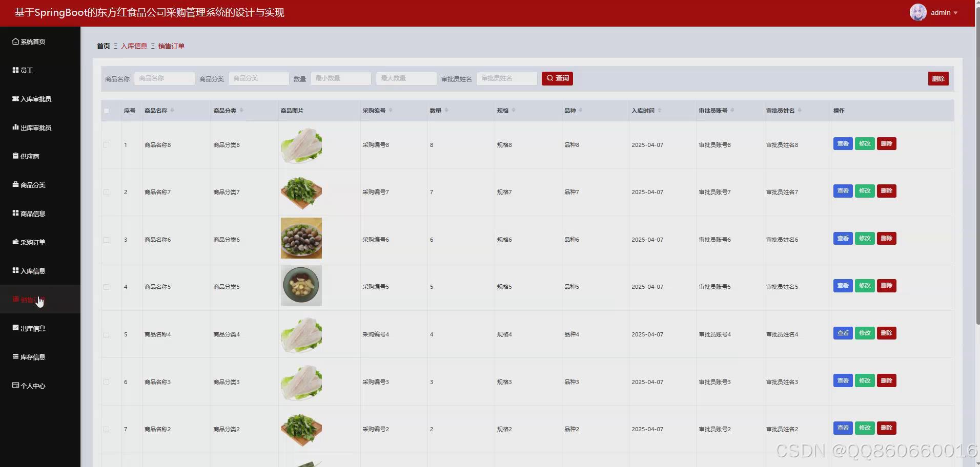Sort by 入库时间 column arrows
This screenshot has height=467, width=980.
(x=660, y=111)
